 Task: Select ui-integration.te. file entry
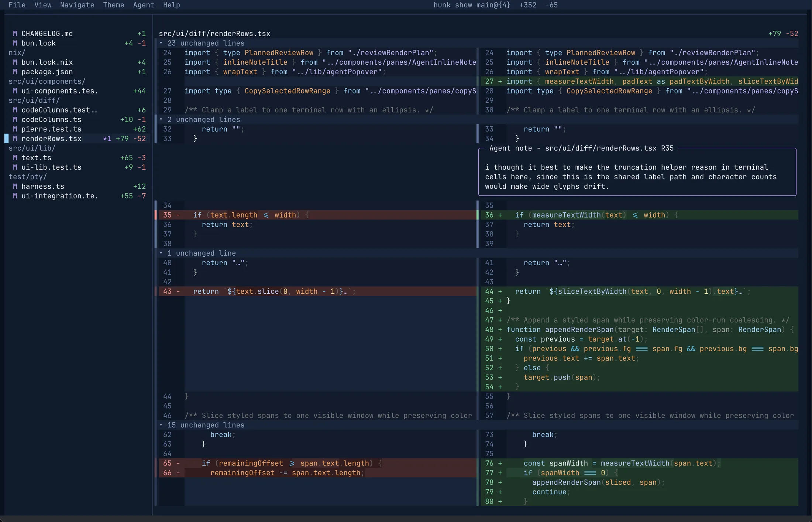click(78, 196)
